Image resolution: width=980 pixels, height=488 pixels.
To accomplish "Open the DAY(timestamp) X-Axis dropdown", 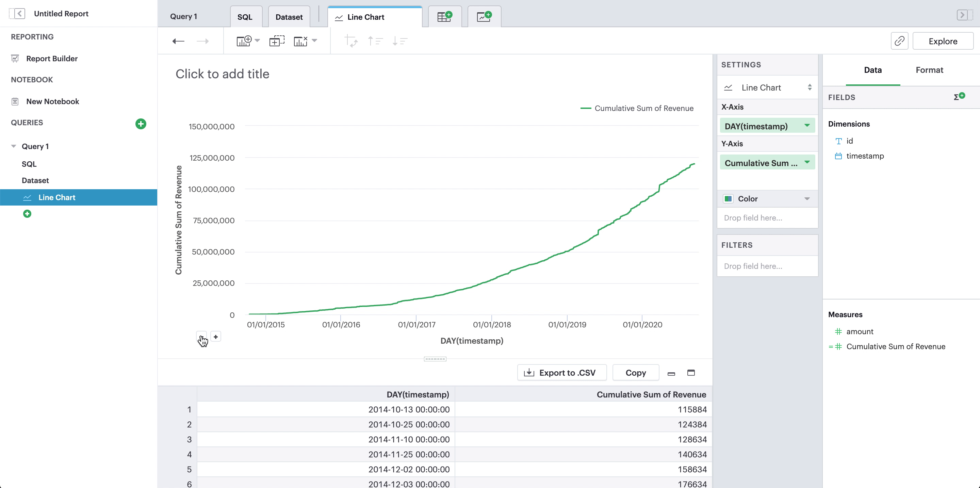I will coord(806,126).
